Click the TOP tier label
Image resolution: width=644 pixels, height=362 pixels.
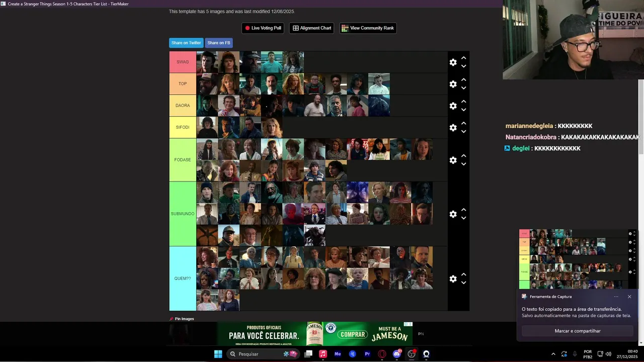click(x=183, y=84)
